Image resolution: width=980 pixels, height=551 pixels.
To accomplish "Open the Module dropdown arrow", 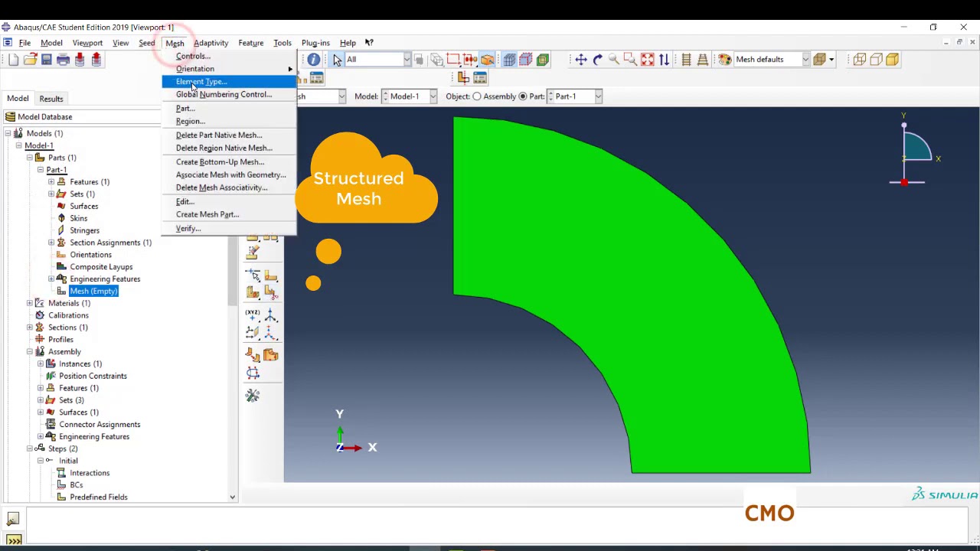I will click(341, 96).
